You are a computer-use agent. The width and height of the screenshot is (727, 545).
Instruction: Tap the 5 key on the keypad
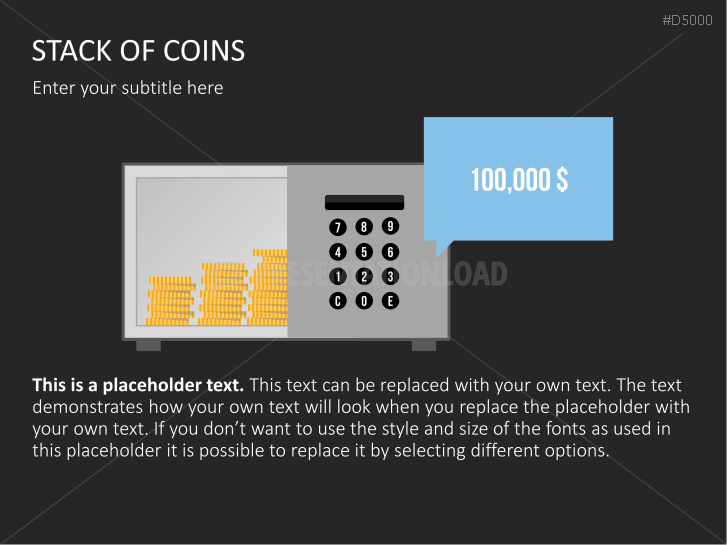[364, 252]
